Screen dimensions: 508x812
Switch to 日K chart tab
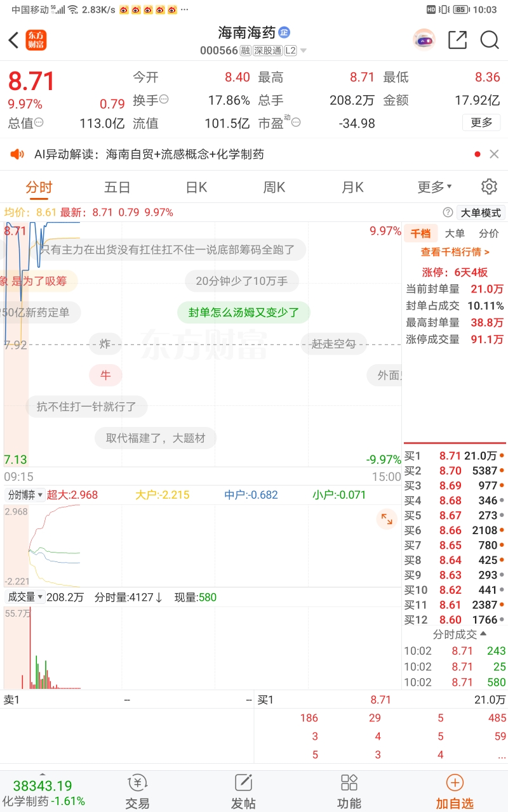click(196, 187)
